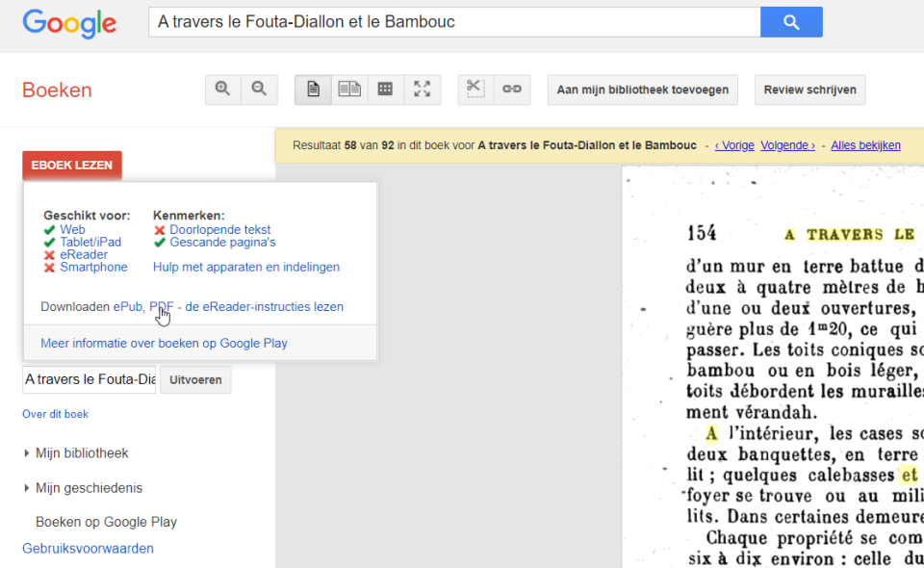Click the Boeken heading link
The width and height of the screenshot is (924, 568).
[56, 90]
